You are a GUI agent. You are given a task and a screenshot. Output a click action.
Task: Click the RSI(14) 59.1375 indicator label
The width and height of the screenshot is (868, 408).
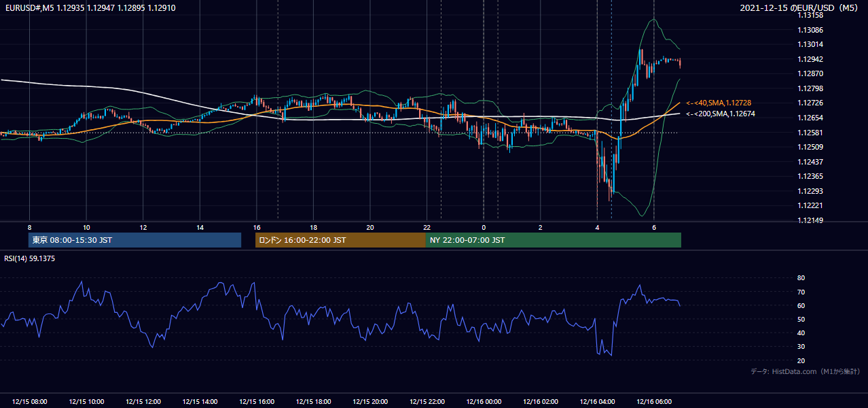30,258
